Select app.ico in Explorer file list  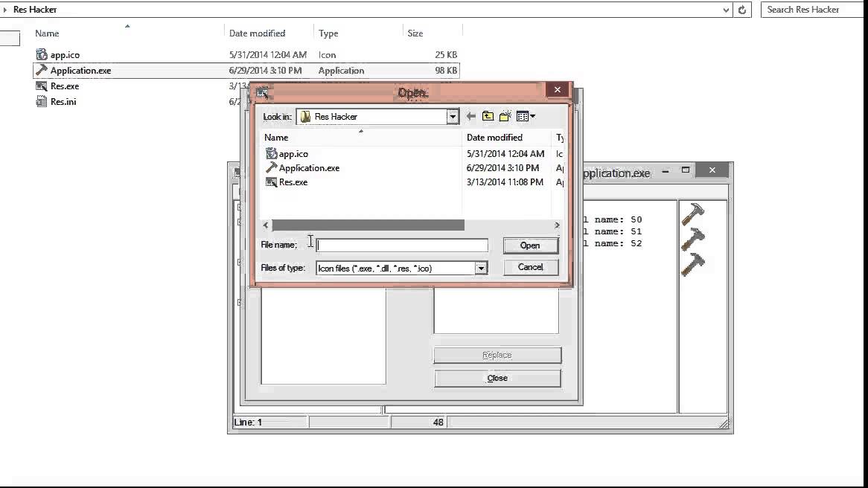click(65, 55)
